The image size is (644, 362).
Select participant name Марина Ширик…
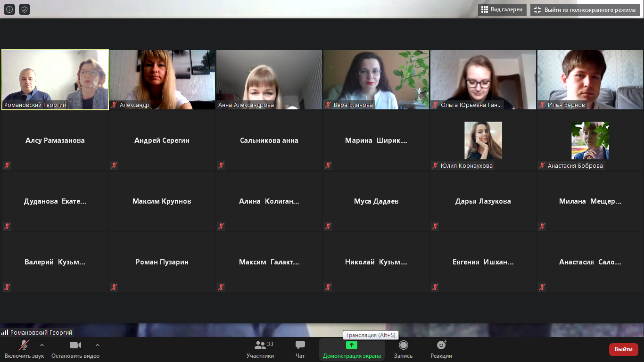(x=376, y=140)
